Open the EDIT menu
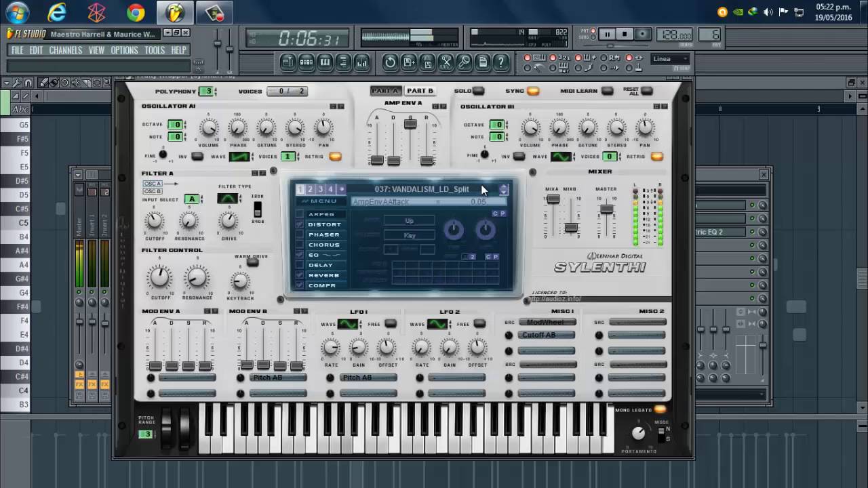Viewport: 868px width, 488px height. pos(36,50)
